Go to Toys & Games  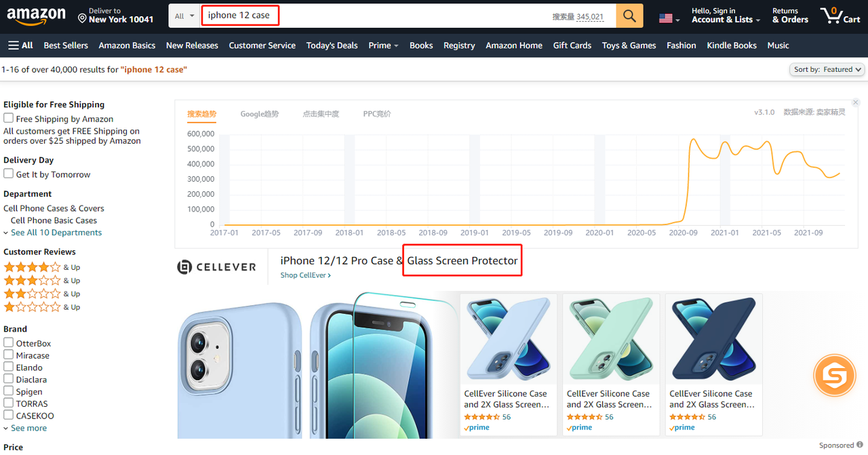[x=629, y=45]
